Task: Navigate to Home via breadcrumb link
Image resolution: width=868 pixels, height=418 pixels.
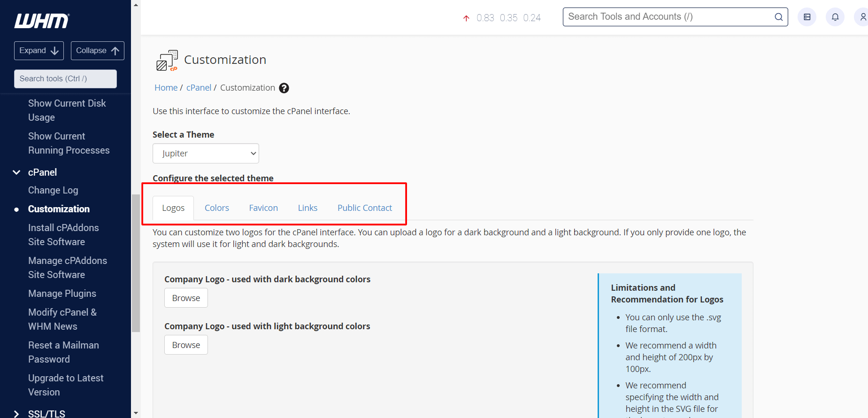Action: click(x=166, y=87)
